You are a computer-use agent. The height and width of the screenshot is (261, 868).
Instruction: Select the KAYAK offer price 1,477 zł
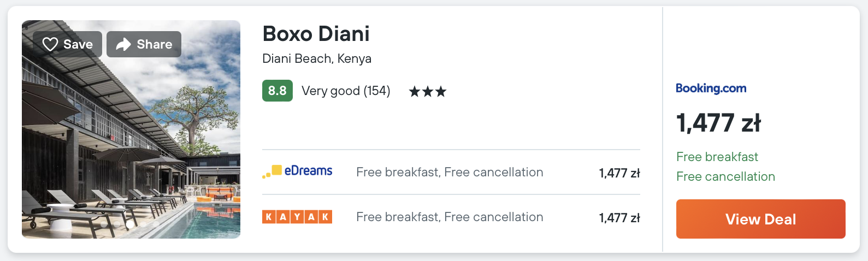[x=619, y=218]
